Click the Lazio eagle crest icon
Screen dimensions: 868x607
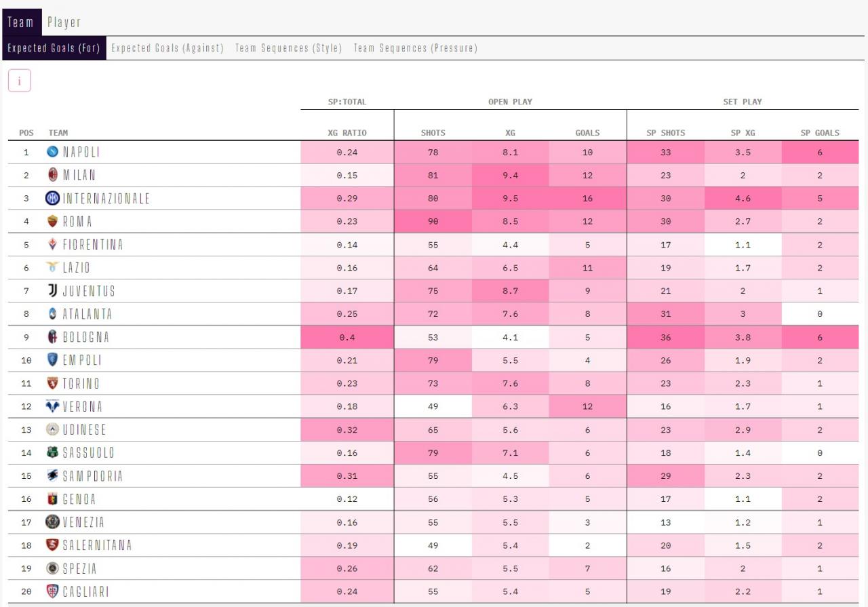click(52, 267)
